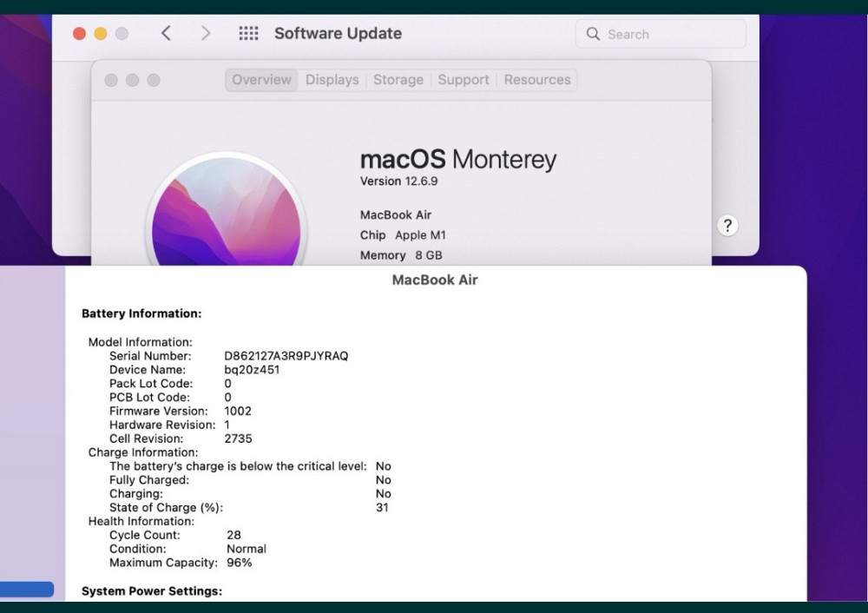868x613 pixels.
Task: Click the green zoom traffic light on About window
Action: 153,80
